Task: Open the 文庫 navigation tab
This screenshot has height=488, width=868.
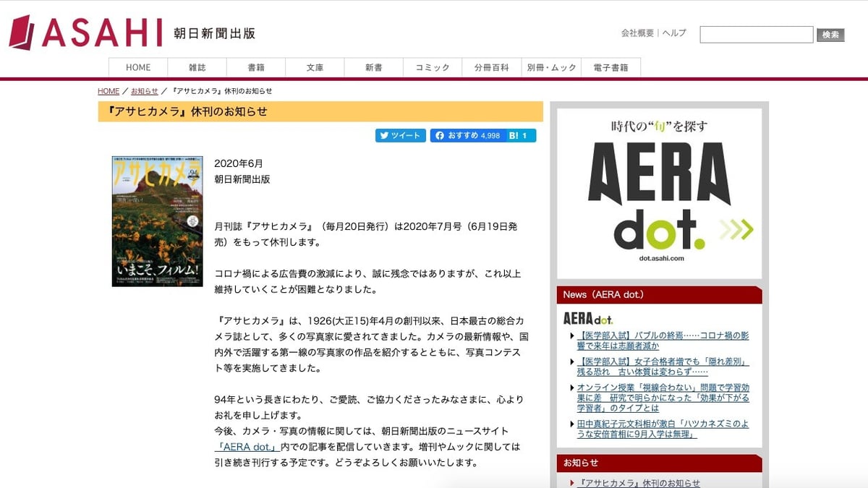Action: pyautogui.click(x=315, y=67)
